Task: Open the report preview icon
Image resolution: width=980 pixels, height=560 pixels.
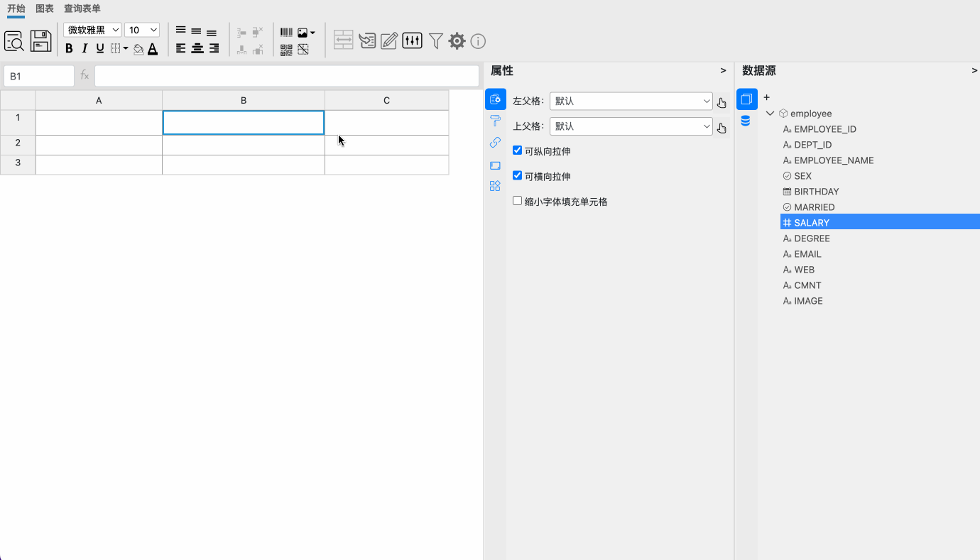Action: [14, 41]
